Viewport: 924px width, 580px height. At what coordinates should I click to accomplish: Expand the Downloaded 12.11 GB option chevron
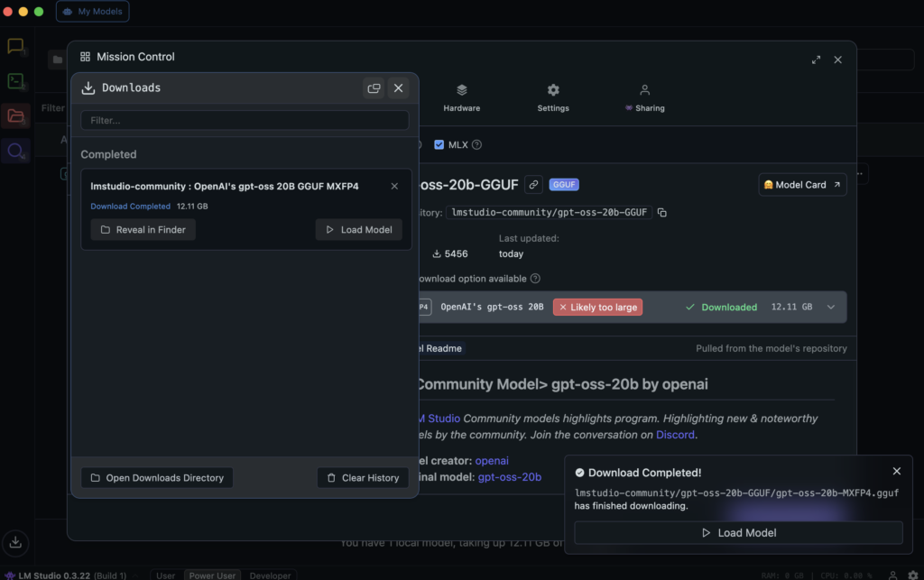(830, 307)
